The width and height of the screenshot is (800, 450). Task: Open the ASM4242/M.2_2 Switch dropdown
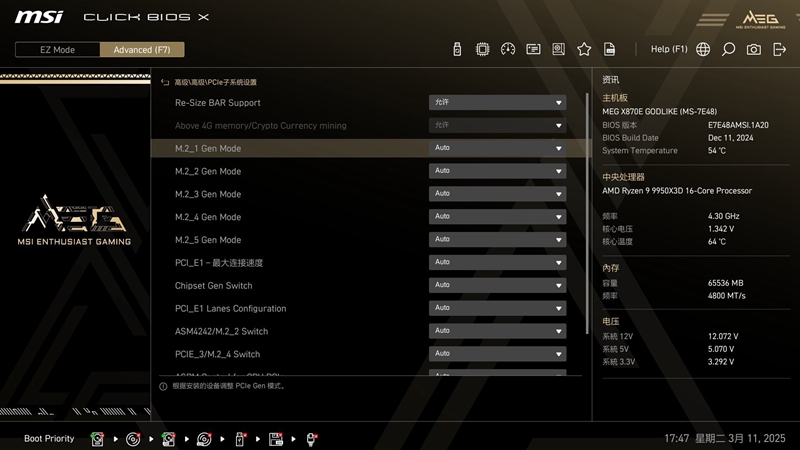point(497,331)
